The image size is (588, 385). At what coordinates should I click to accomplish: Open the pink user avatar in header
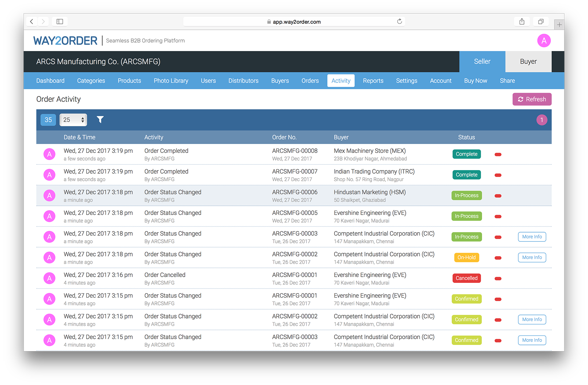pyautogui.click(x=544, y=41)
